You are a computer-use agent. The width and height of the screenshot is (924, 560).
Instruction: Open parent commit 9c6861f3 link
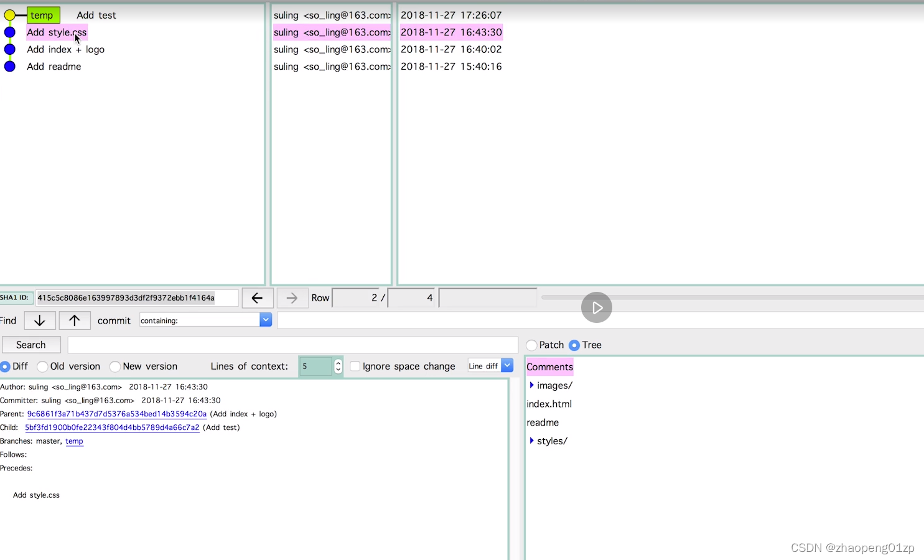pyautogui.click(x=117, y=414)
